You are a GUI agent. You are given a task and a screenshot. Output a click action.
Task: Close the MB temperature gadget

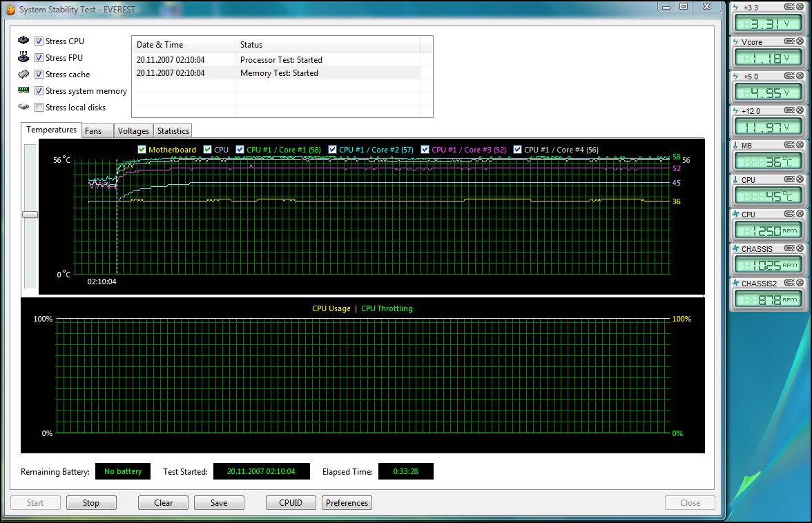[x=800, y=145]
